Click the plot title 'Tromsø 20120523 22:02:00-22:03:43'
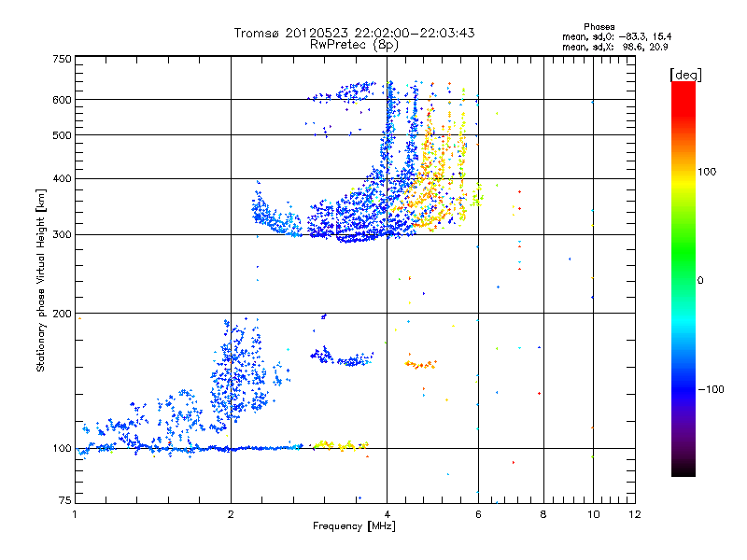Screen dimensions: 747x560 click(x=354, y=33)
